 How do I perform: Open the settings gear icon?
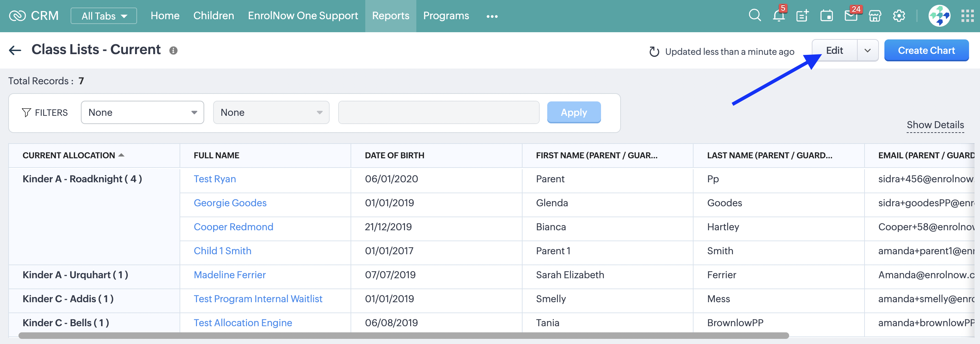click(x=898, y=16)
